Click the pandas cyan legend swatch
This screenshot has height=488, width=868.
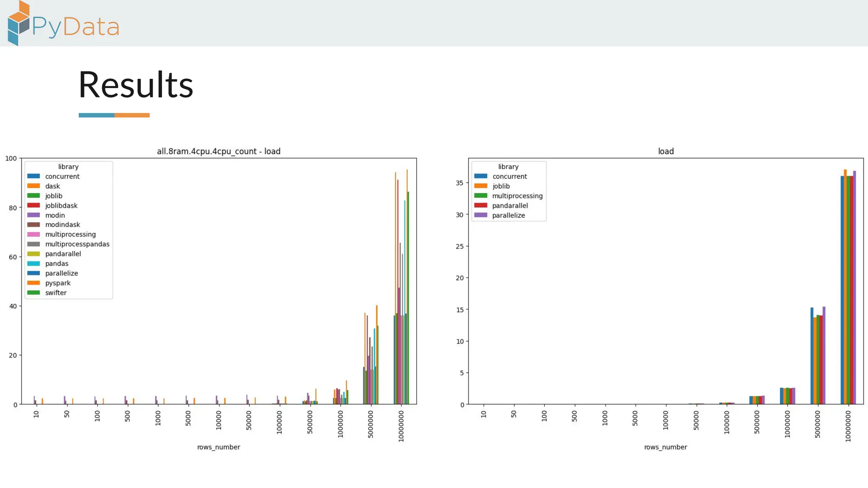(x=33, y=263)
